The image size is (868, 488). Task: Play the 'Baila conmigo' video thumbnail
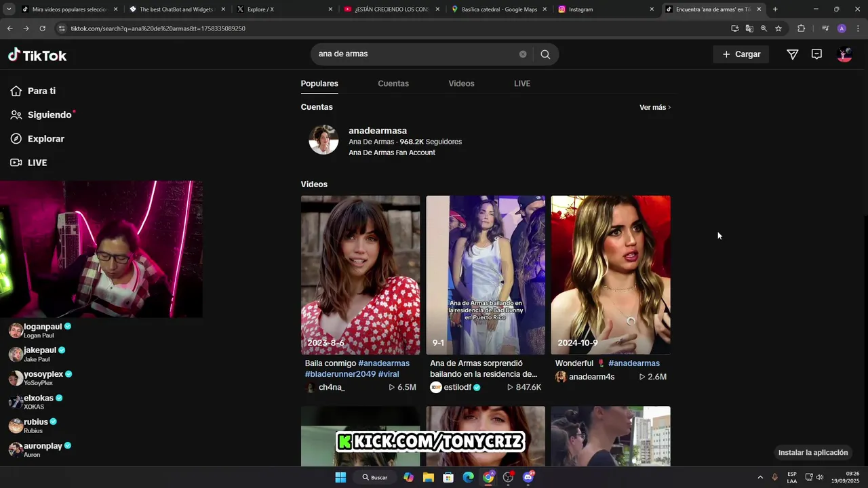(360, 275)
